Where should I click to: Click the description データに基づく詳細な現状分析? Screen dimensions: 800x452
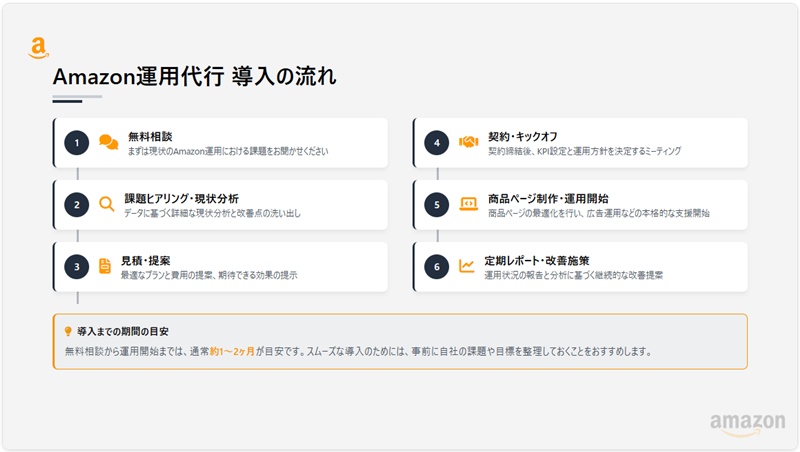(212, 213)
